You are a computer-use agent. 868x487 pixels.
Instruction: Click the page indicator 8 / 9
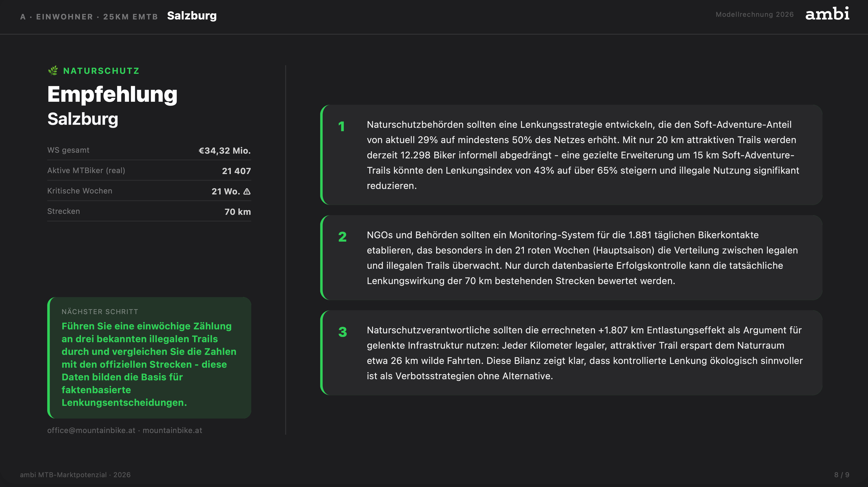click(x=841, y=475)
